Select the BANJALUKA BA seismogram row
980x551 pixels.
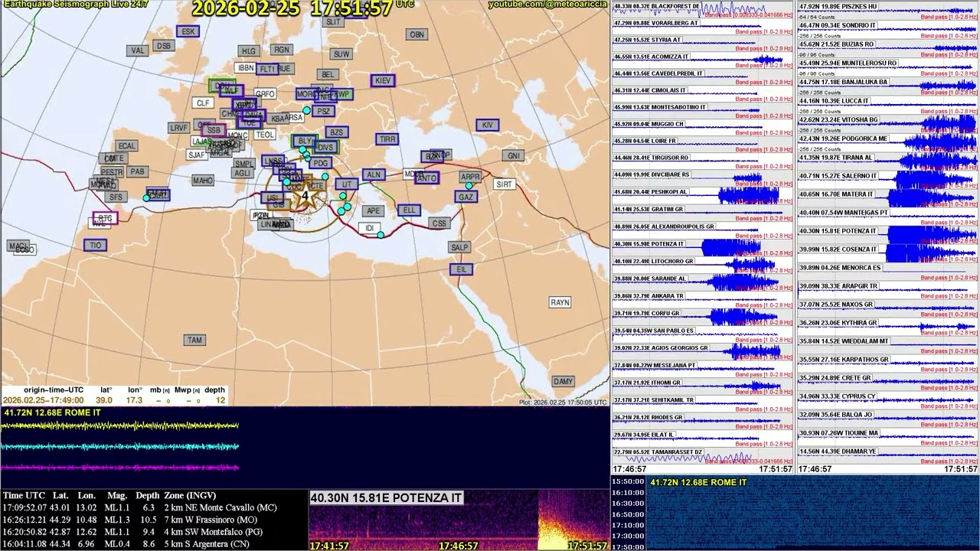(x=888, y=86)
